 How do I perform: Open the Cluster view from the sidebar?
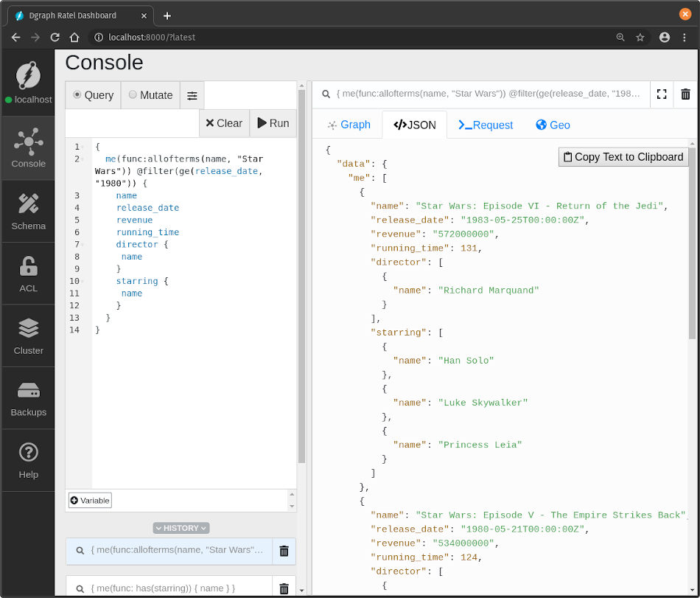[x=28, y=335]
